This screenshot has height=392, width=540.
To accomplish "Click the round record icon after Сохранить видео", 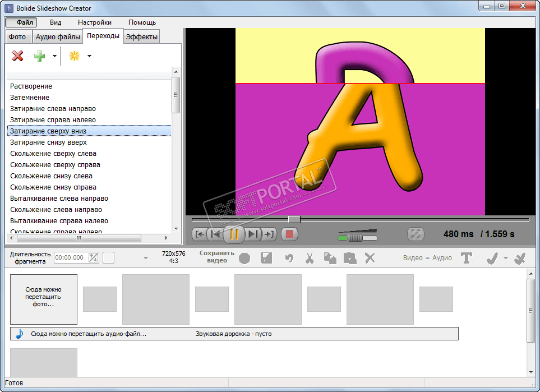I will coord(244,258).
